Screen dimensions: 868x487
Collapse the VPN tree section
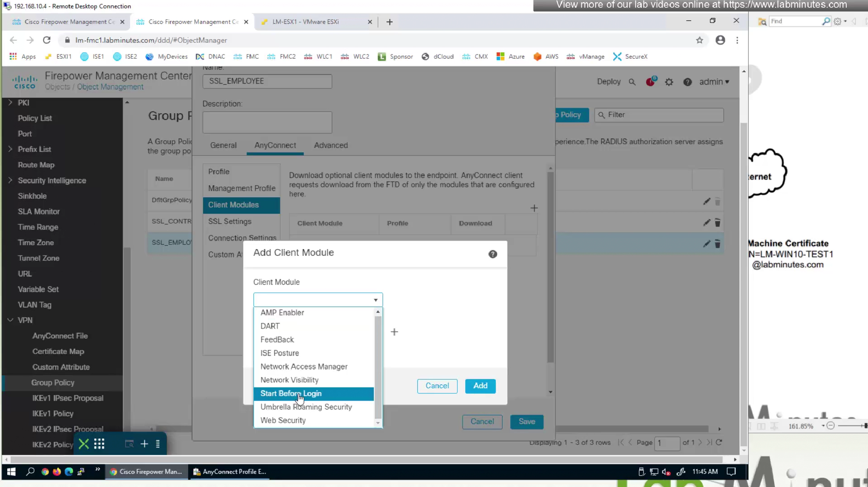(10, 320)
